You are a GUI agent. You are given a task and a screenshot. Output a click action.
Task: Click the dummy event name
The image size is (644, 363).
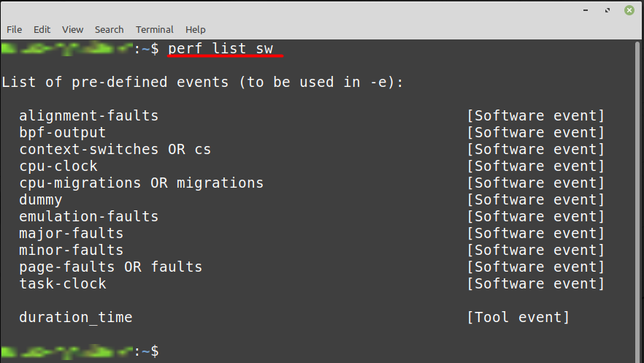(41, 200)
